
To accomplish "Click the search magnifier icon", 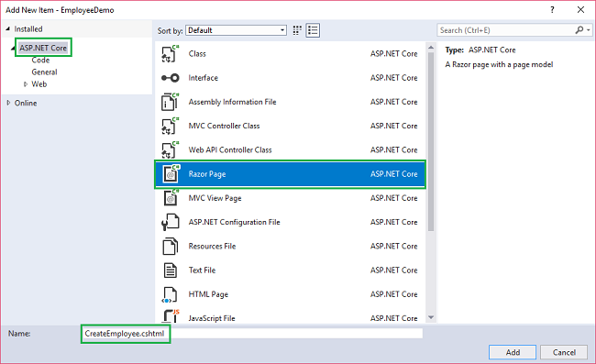I will coord(579,30).
